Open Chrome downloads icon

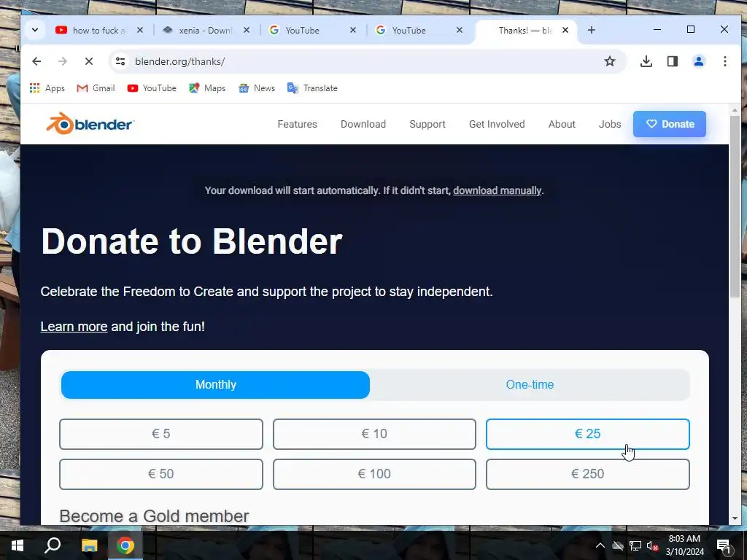[x=646, y=61]
